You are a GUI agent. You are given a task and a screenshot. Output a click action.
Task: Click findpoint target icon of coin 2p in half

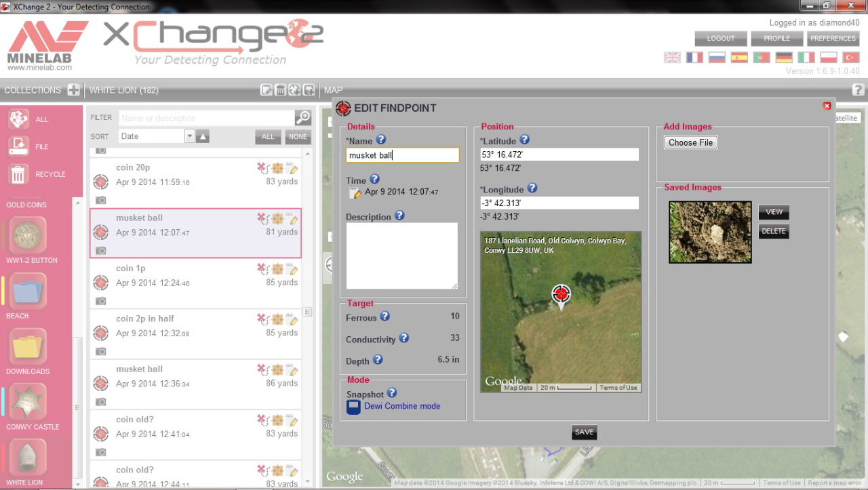click(x=100, y=333)
